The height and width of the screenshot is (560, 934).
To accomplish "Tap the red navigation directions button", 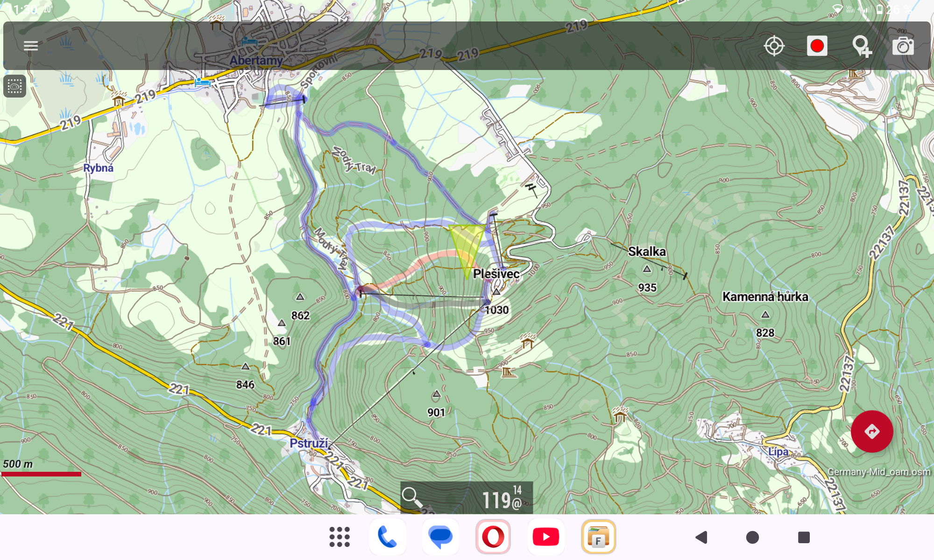I will click(x=871, y=431).
